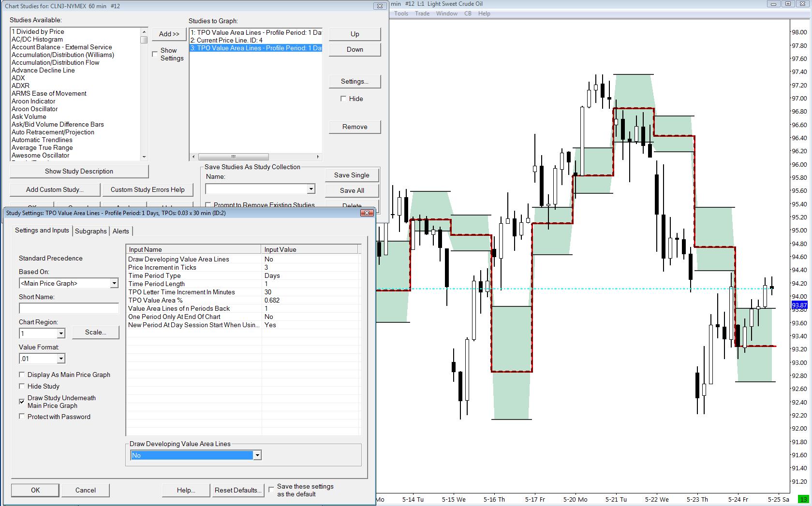Select the TPO Value Area % row

[x=243, y=300]
